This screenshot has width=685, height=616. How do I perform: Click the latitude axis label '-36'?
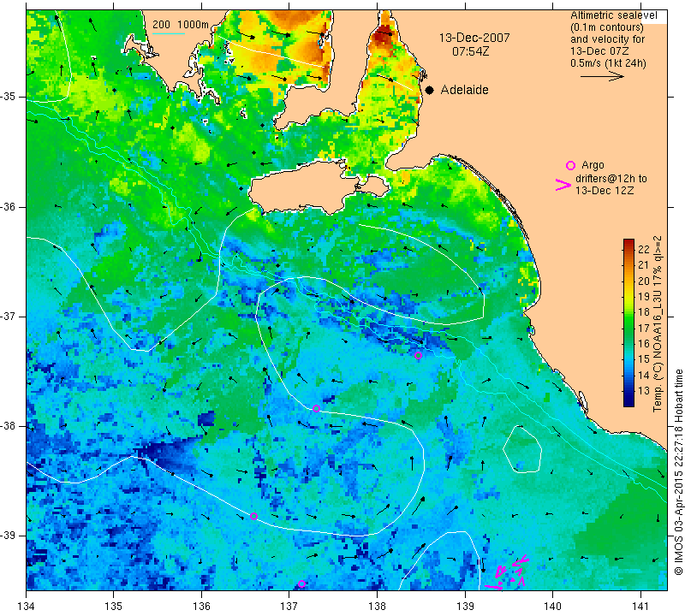(9, 206)
